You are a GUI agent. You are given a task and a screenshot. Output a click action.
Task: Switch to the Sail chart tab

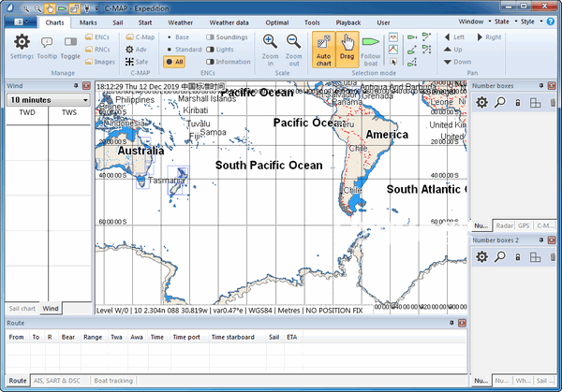click(x=22, y=309)
